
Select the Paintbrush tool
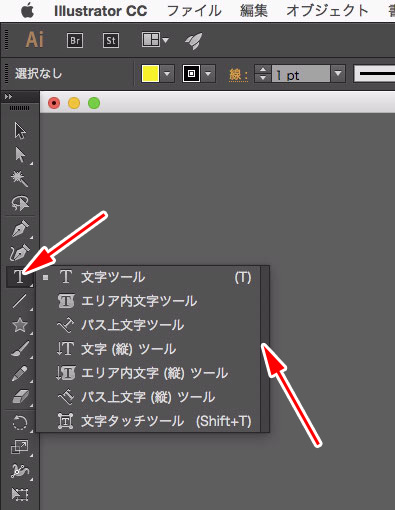coord(20,349)
